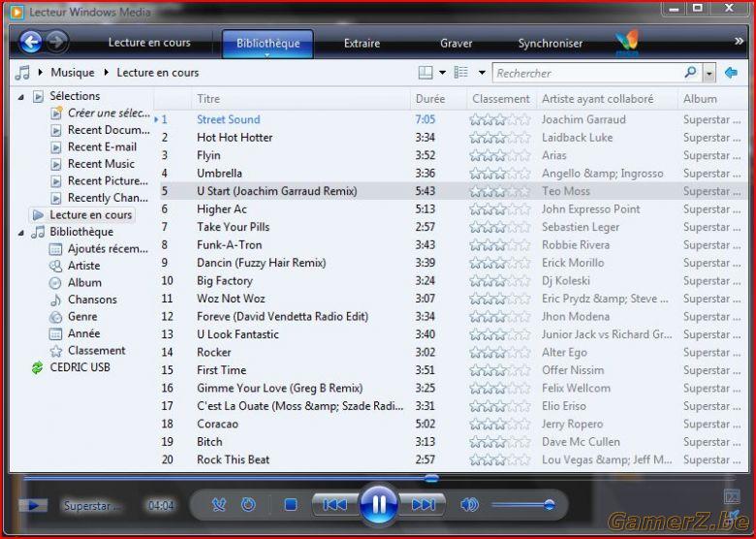
Task: Expand the Musique breadcrumb arrow
Action: click(x=41, y=73)
